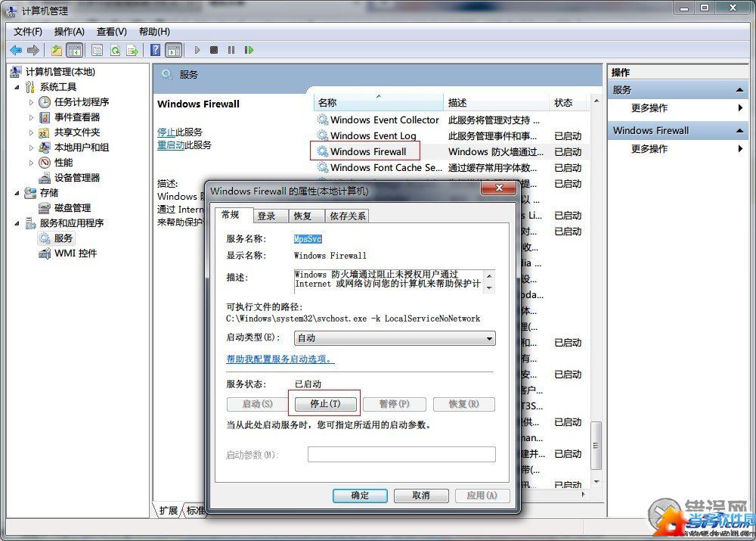
Task: Switch to 扩展 view tab
Action: point(169,511)
